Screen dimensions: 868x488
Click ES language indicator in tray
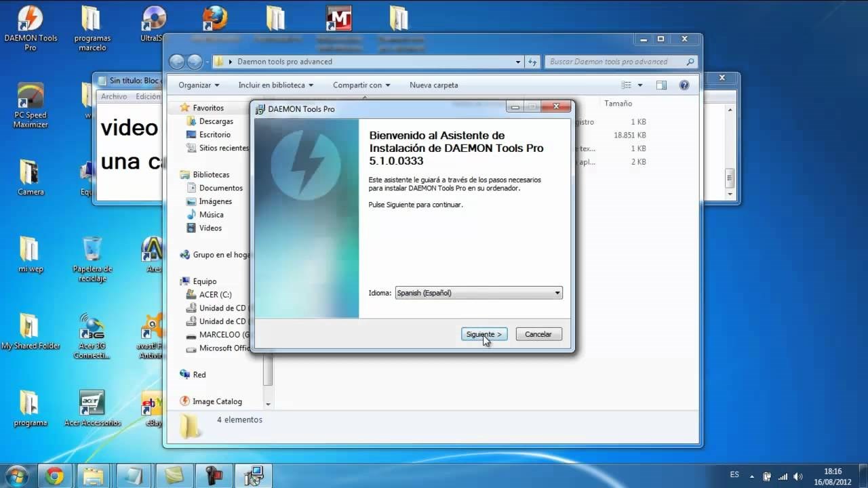pos(734,475)
